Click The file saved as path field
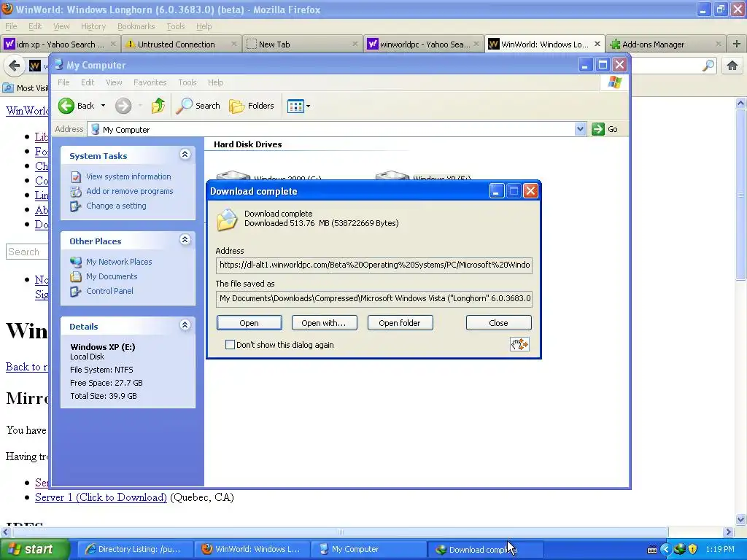Image resolution: width=747 pixels, height=560 pixels. [374, 298]
